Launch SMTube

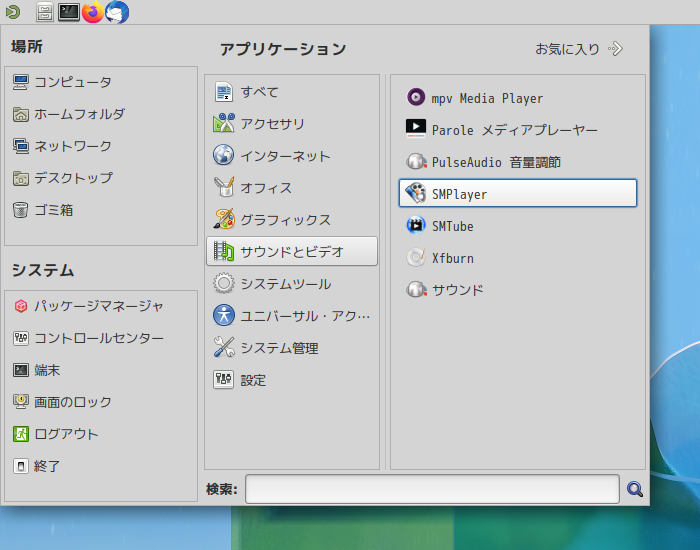[518, 226]
